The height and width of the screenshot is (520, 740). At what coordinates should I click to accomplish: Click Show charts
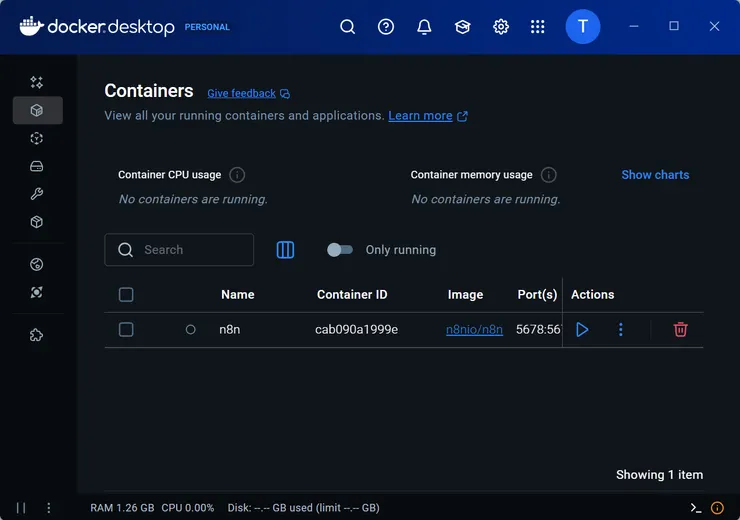[x=655, y=175]
